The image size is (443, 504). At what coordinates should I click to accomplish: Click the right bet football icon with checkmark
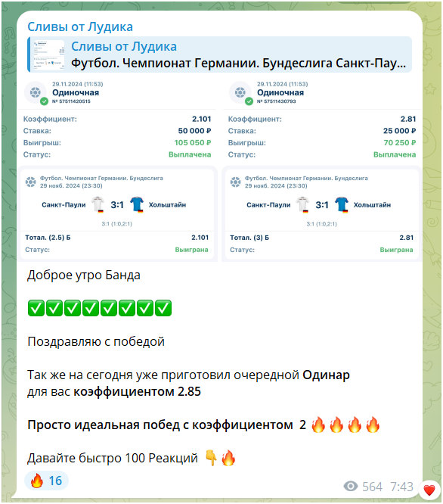tap(240, 93)
